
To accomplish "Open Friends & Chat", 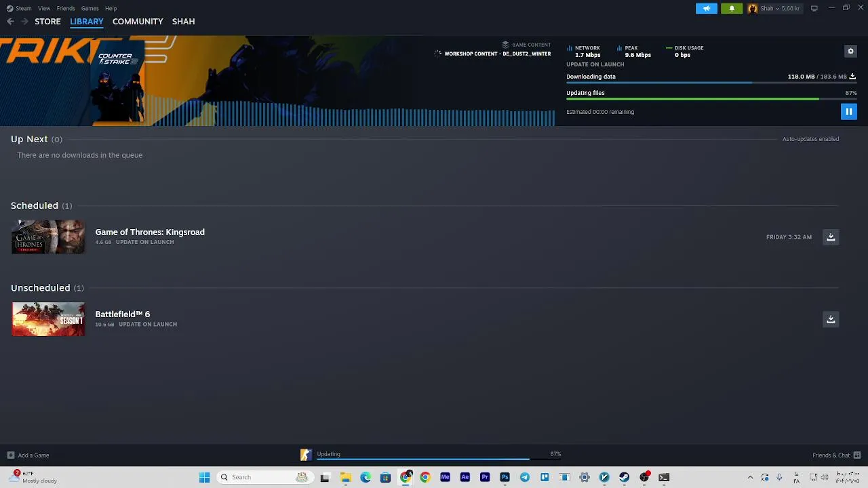I will (836, 455).
